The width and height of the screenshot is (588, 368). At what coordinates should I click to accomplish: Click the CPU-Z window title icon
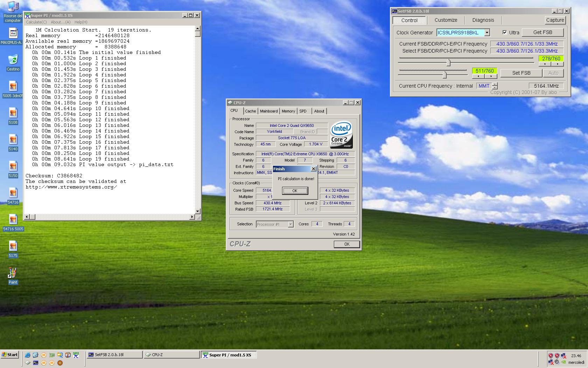(230, 103)
